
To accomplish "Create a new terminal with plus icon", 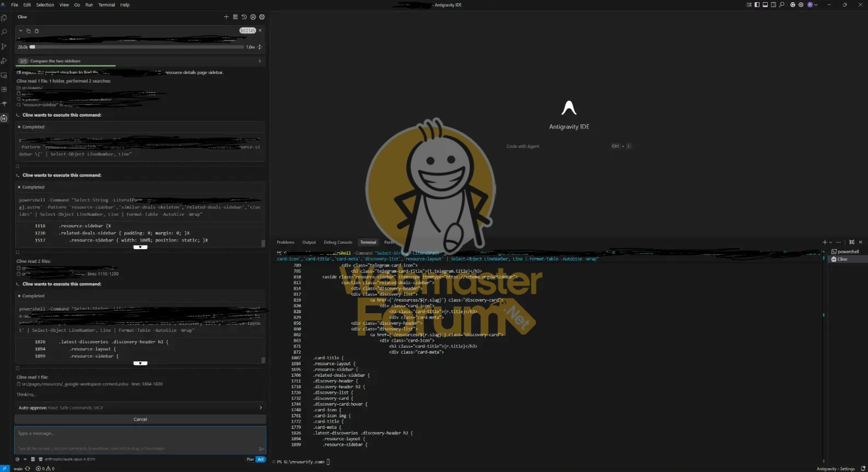I will 825,242.
